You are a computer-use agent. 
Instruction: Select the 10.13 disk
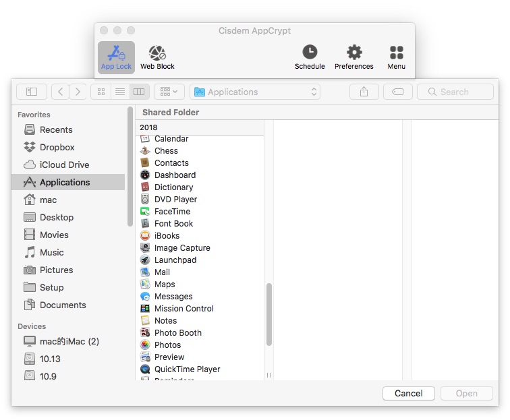[68, 359]
